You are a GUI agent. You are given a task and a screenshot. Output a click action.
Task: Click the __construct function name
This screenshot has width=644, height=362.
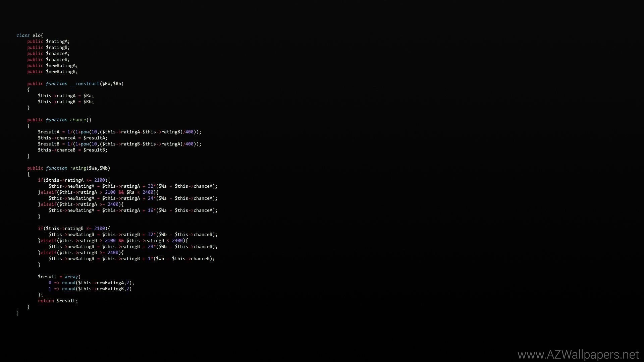pyautogui.click(x=84, y=83)
